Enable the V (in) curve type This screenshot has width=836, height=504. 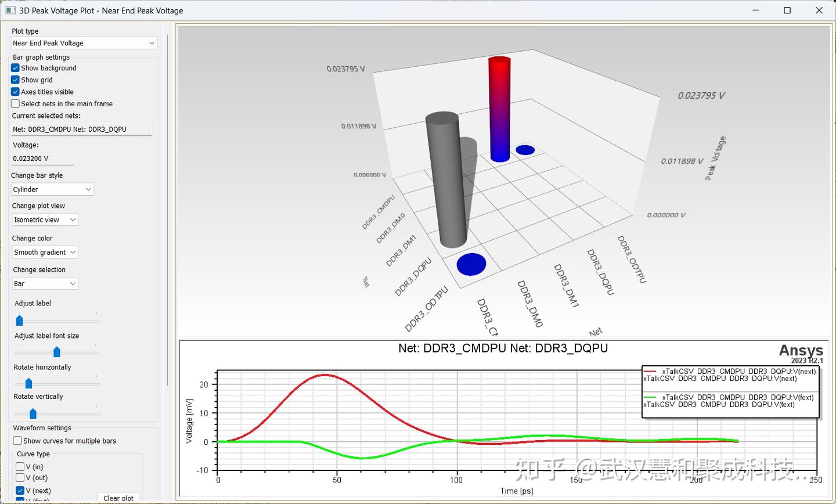20,467
